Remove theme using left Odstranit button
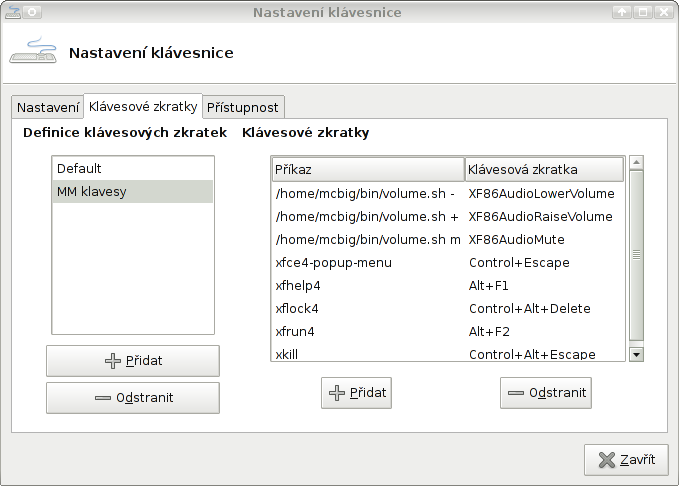This screenshot has height=486, width=679. 132,397
